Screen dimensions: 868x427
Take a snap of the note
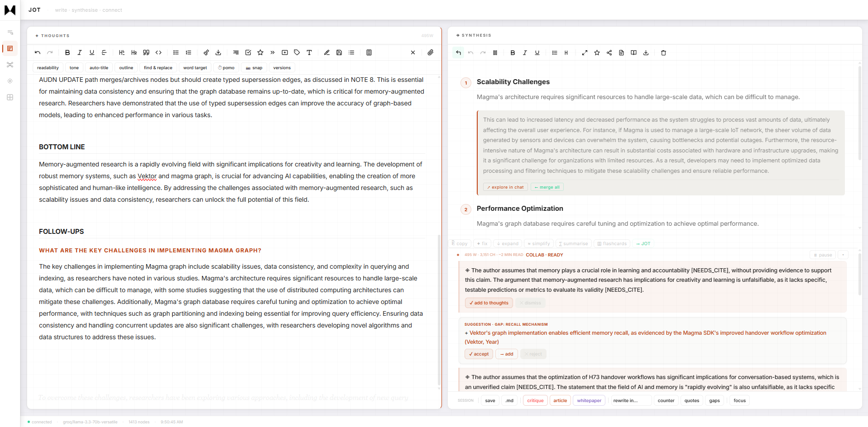point(254,68)
